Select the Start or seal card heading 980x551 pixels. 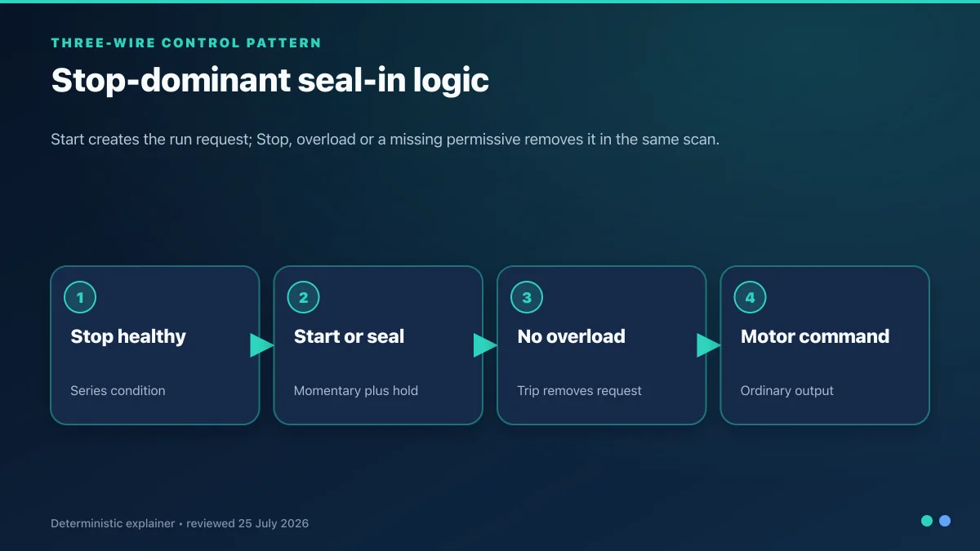[349, 336]
